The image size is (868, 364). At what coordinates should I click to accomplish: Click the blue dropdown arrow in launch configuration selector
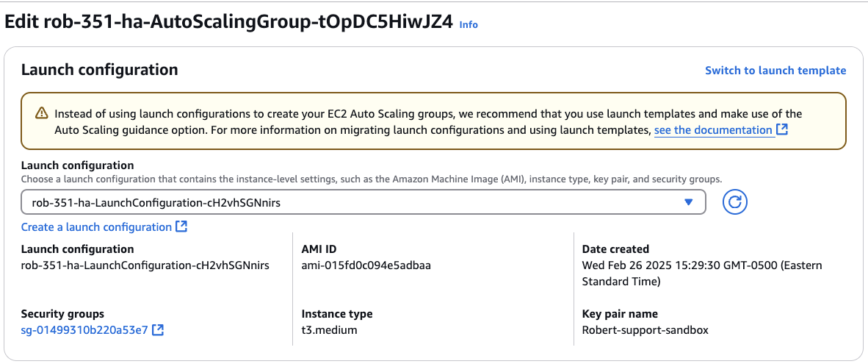(688, 202)
